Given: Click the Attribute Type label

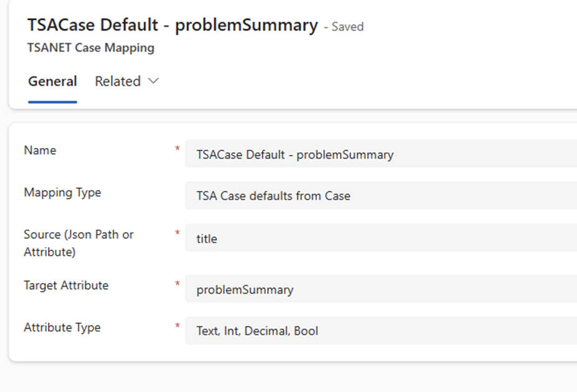Looking at the screenshot, I should point(62,328).
